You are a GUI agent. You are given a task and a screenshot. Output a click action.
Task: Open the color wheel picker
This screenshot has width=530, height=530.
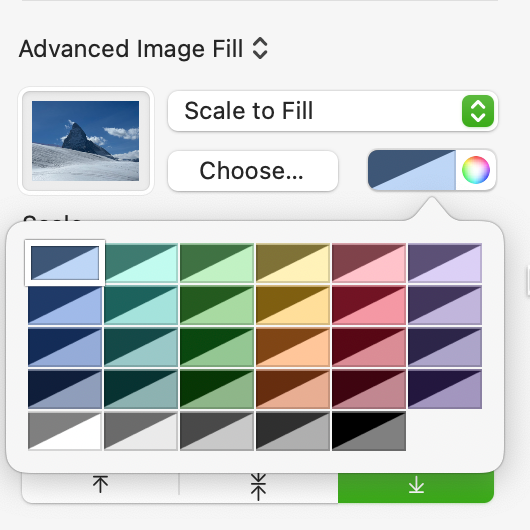pyautogui.click(x=476, y=170)
